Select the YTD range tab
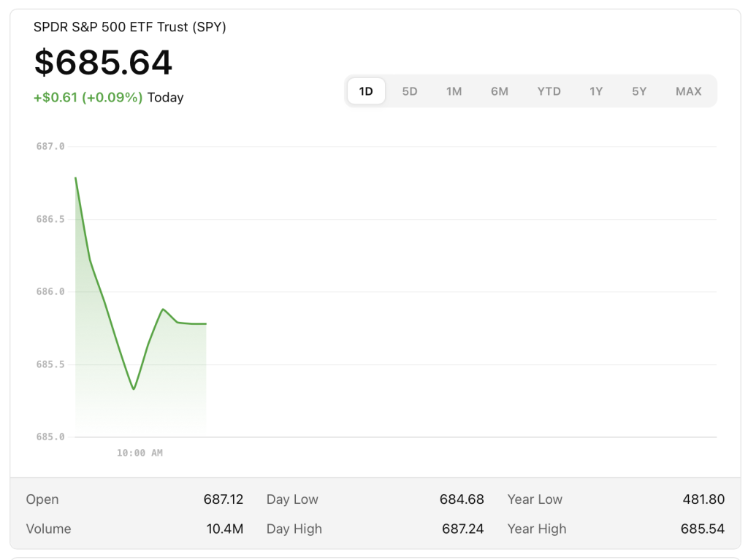Screen dimensions: 748x560 549,91
